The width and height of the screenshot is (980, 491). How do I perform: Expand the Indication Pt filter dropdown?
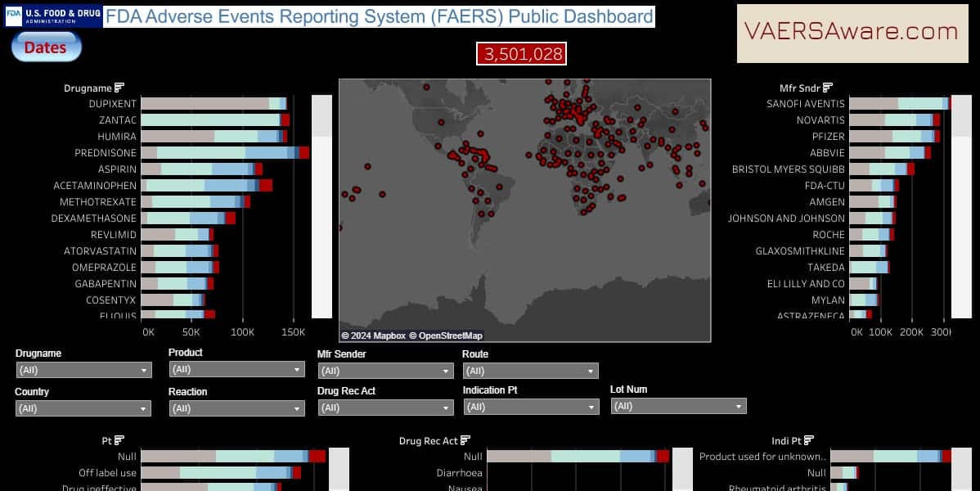point(532,408)
